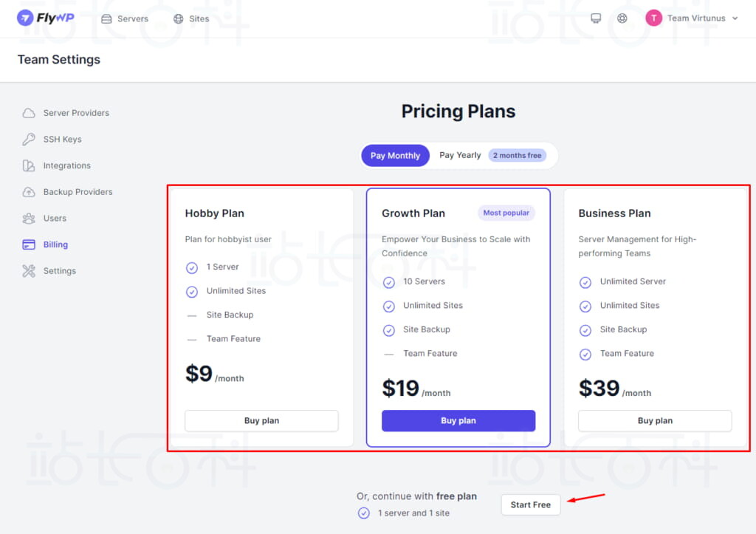Buy the Business Plan
The image size is (756, 534).
pos(655,421)
